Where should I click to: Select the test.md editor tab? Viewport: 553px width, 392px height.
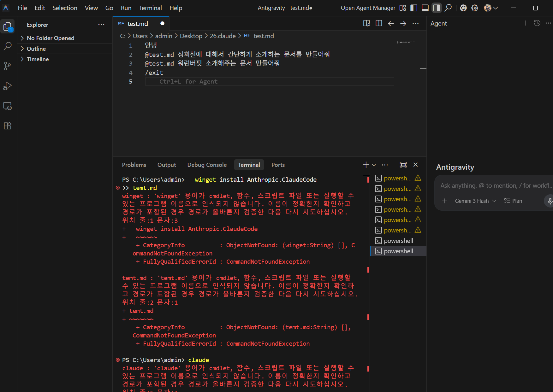(141, 24)
